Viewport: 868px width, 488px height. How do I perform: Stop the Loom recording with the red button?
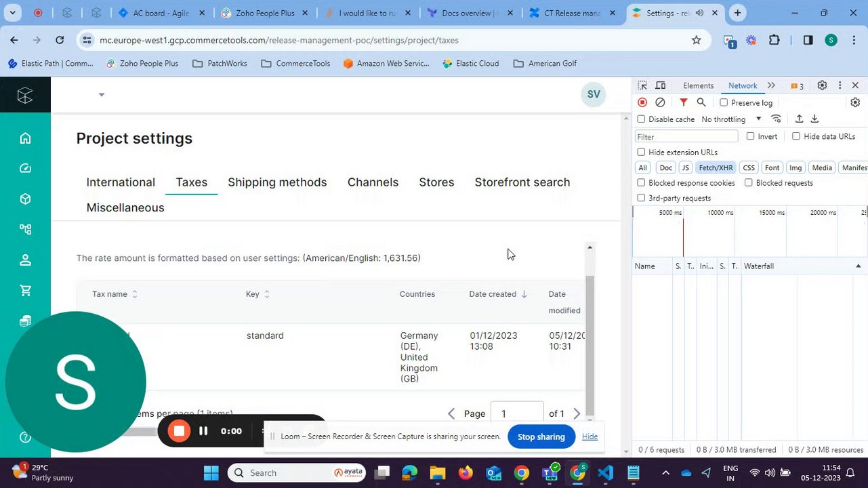click(179, 431)
